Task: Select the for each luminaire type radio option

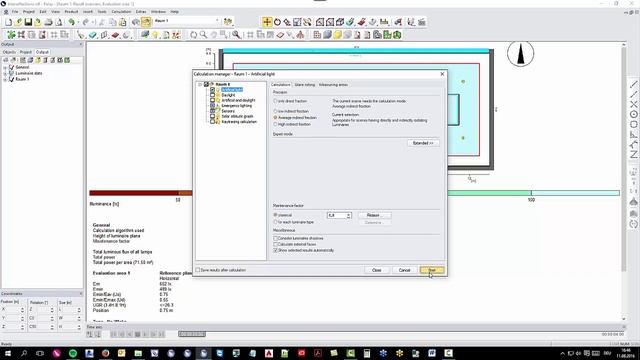Action: pyautogui.click(x=276, y=222)
